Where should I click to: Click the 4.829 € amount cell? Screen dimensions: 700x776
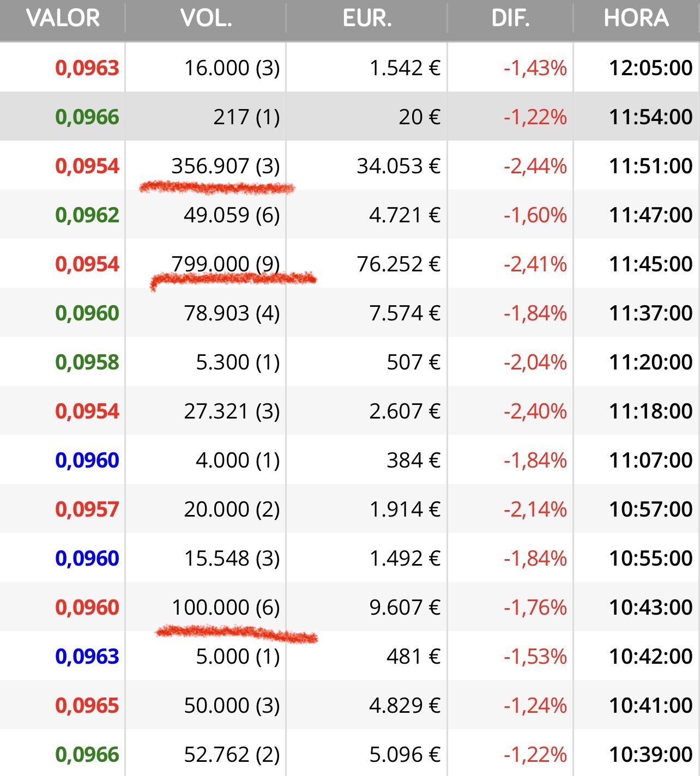pyautogui.click(x=405, y=706)
